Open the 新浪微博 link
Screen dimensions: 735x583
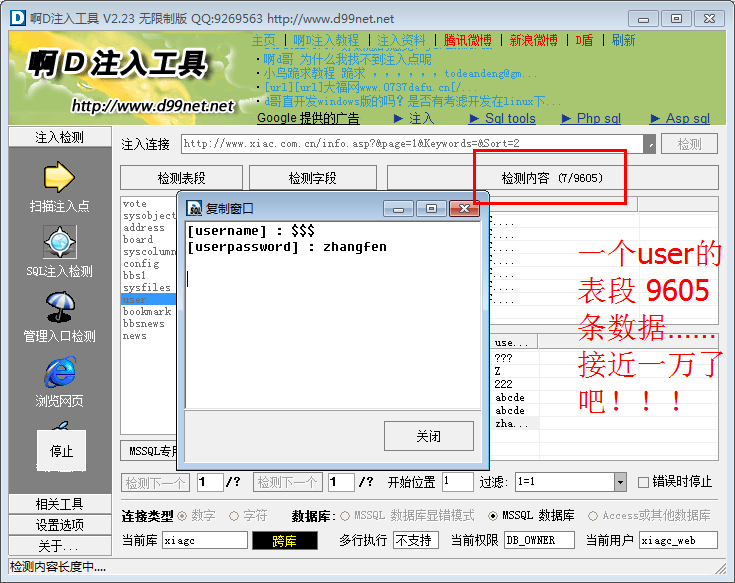[x=533, y=40]
